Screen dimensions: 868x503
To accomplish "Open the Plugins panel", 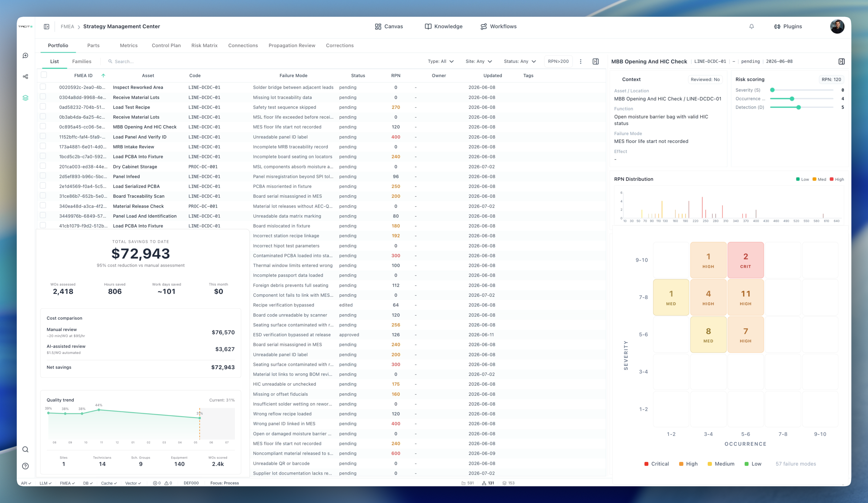I will (x=788, y=27).
